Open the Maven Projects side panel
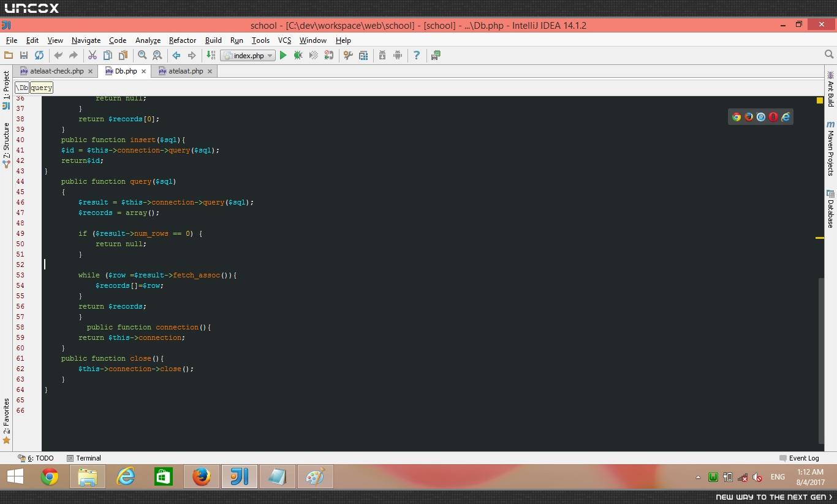The image size is (837, 504). (x=831, y=149)
